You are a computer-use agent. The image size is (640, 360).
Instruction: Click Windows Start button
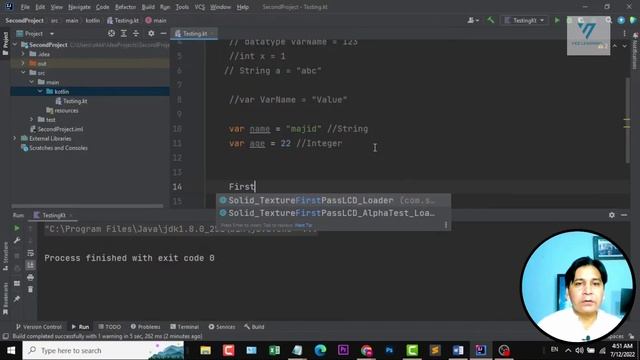click(11, 350)
